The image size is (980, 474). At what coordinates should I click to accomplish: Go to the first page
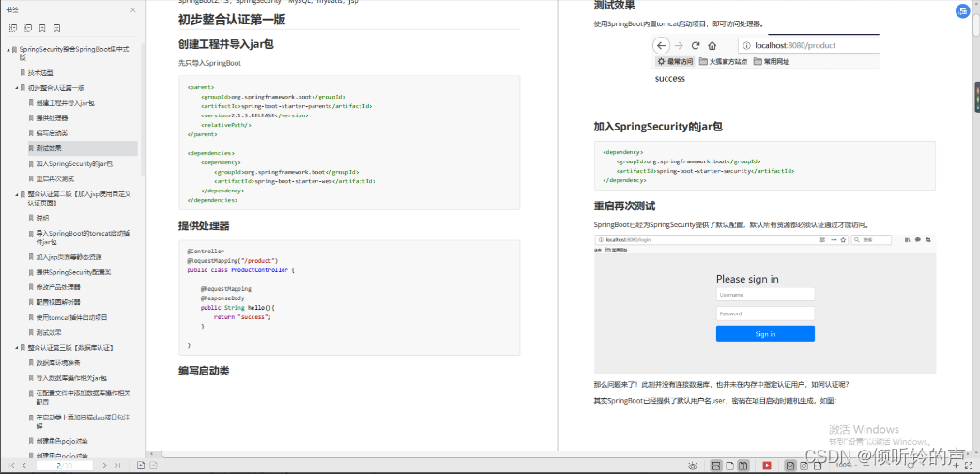pyautogui.click(x=12, y=466)
